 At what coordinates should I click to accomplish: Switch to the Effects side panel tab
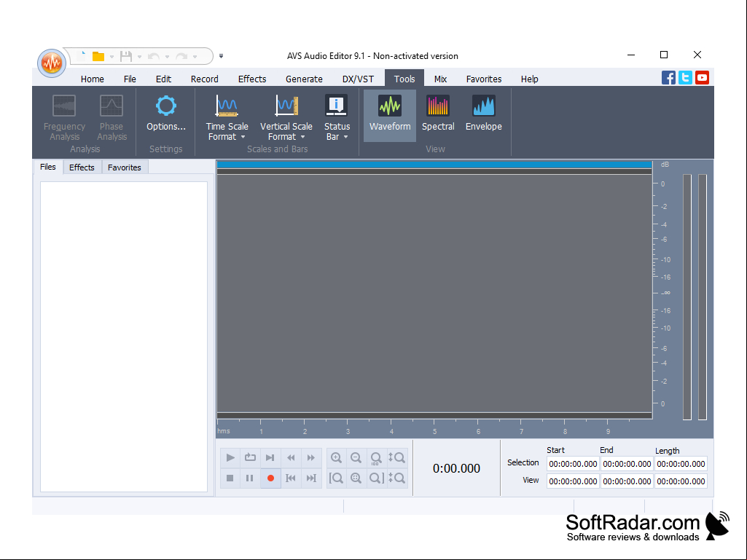82,167
